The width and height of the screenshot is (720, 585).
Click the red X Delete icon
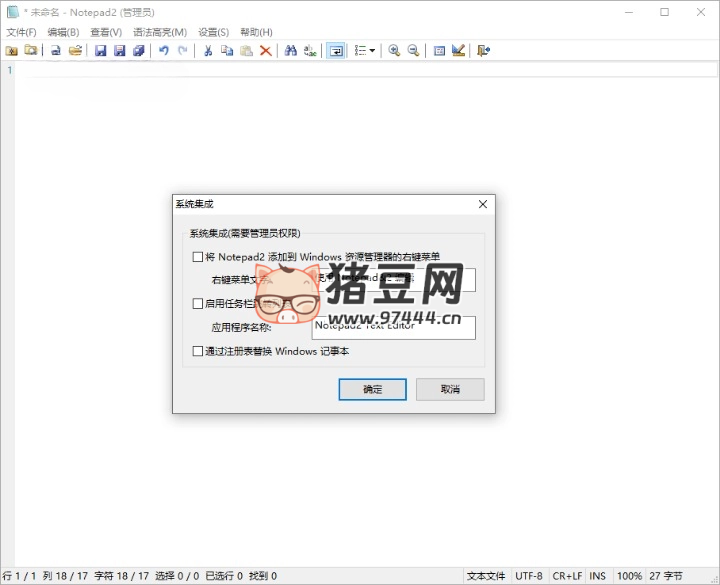click(265, 50)
